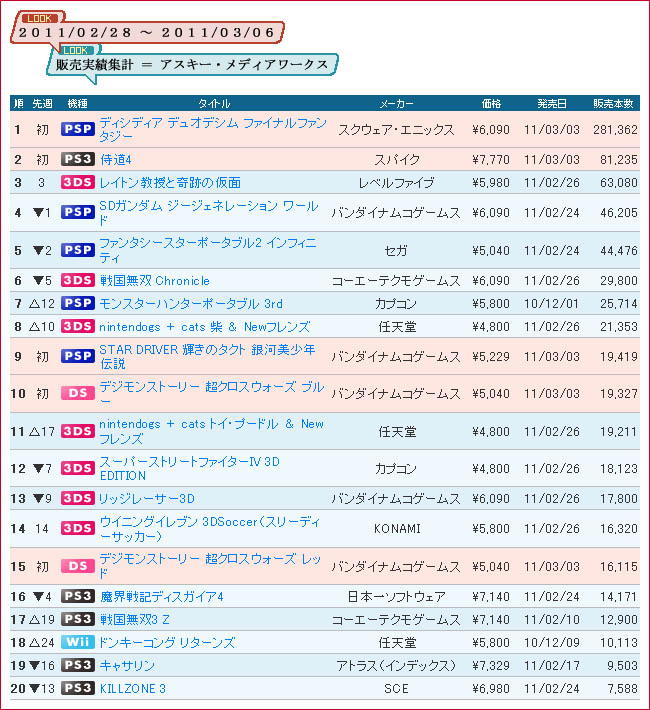Open the キャサリン link
Screen dimensions: 650x710
click(x=127, y=666)
